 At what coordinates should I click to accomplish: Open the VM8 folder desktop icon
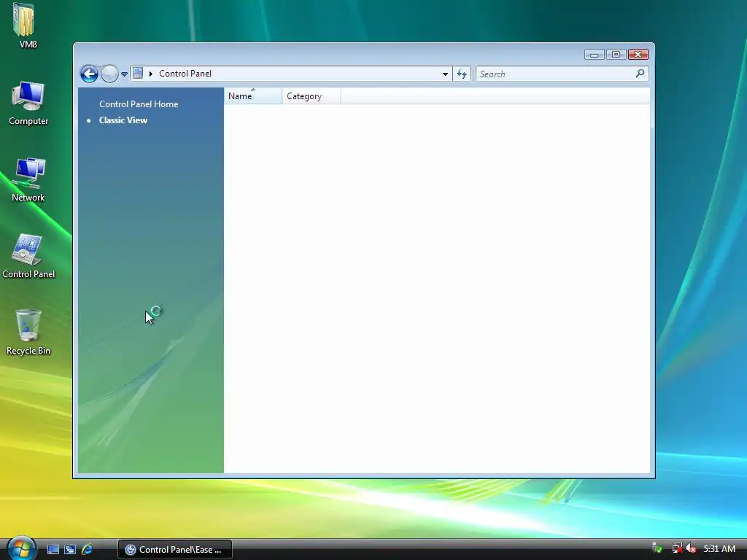point(26,26)
